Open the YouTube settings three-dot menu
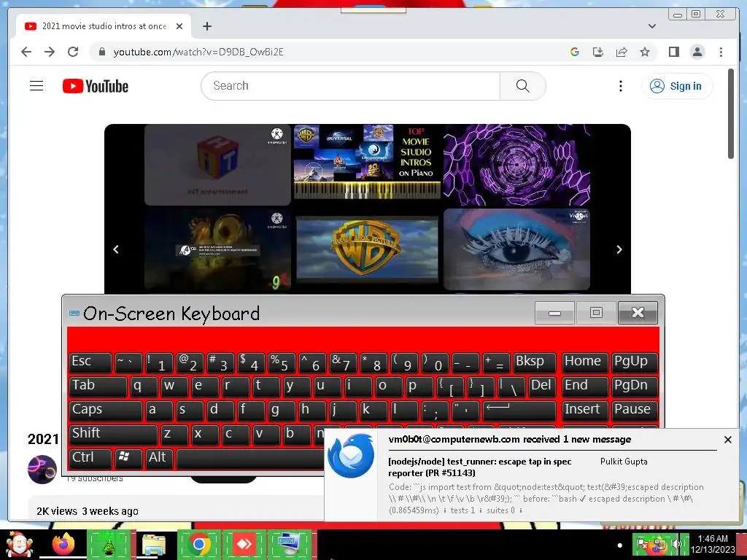 coord(620,86)
